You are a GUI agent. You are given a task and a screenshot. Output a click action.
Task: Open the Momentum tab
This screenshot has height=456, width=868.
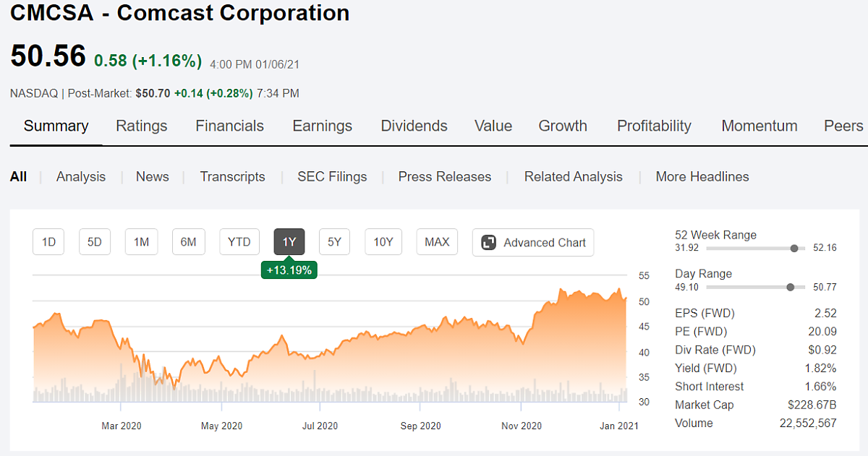(x=759, y=126)
